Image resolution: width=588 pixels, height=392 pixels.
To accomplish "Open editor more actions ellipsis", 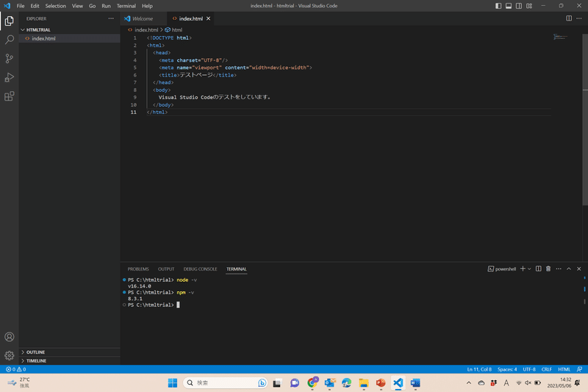I will [579, 18].
